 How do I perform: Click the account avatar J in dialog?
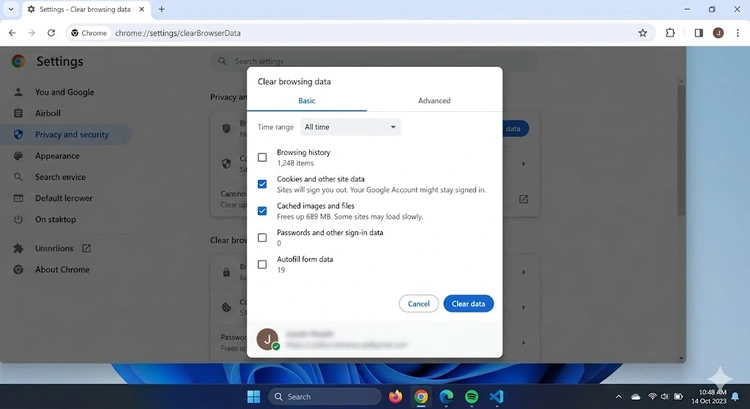(267, 339)
